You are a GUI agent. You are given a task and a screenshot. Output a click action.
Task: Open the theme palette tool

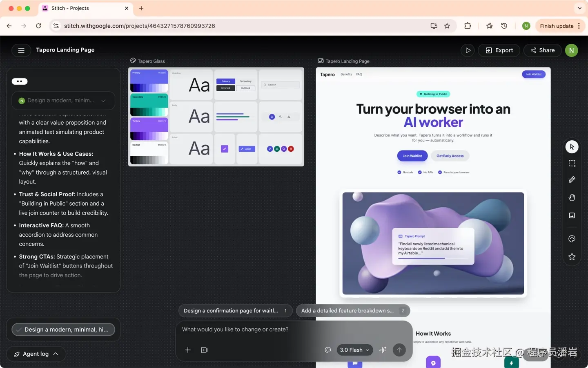point(572,239)
